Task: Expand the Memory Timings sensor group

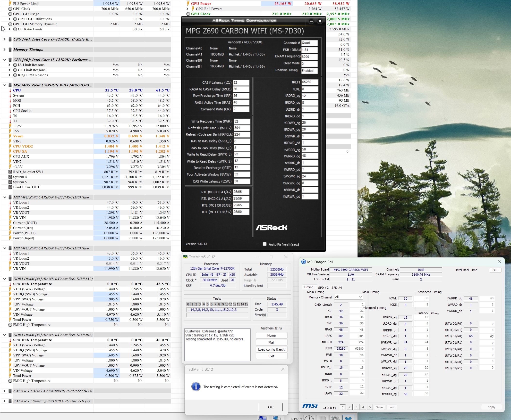Action: point(4,49)
